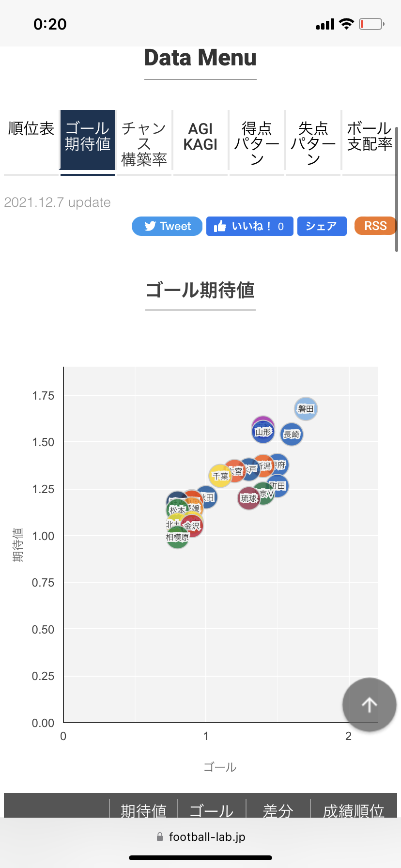The height and width of the screenshot is (868, 401).
Task: Open the AGI KAGI tab
Action: tap(200, 137)
